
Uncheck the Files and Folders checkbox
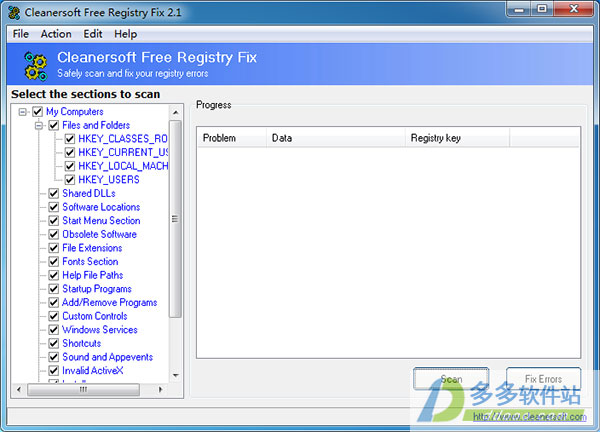pos(54,125)
